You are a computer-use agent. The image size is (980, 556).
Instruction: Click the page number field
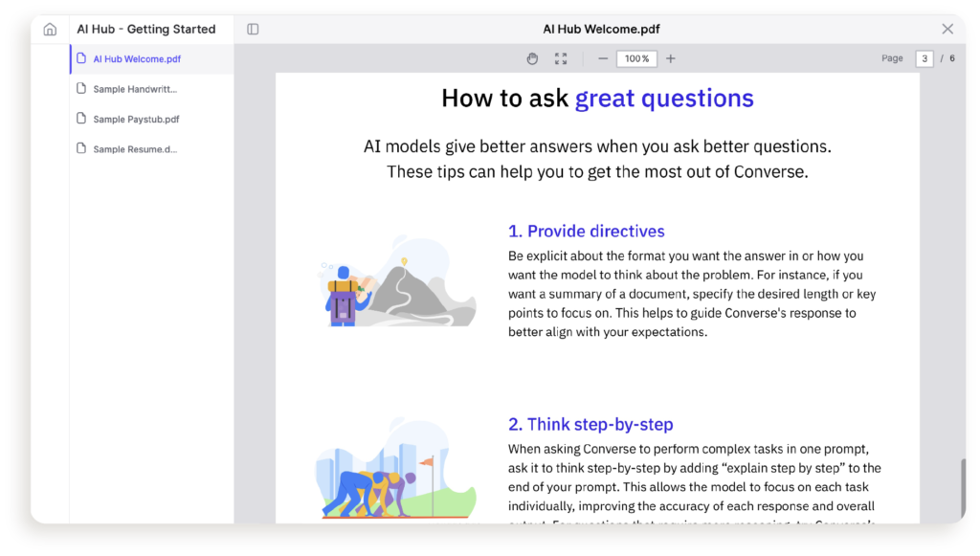[924, 58]
